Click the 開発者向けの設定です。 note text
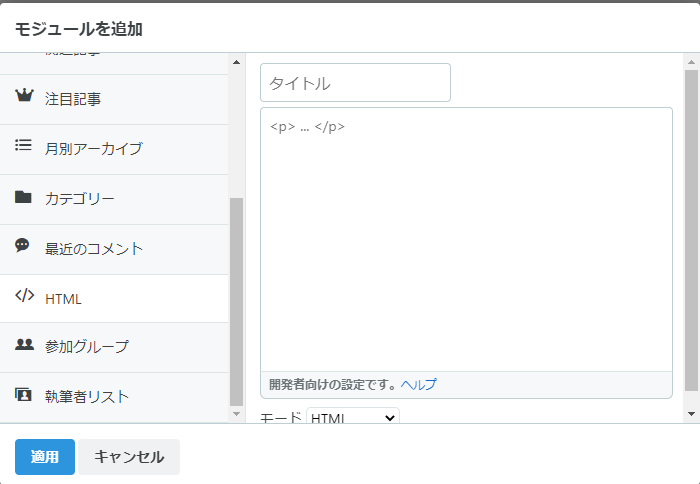The height and width of the screenshot is (484, 700). point(332,384)
